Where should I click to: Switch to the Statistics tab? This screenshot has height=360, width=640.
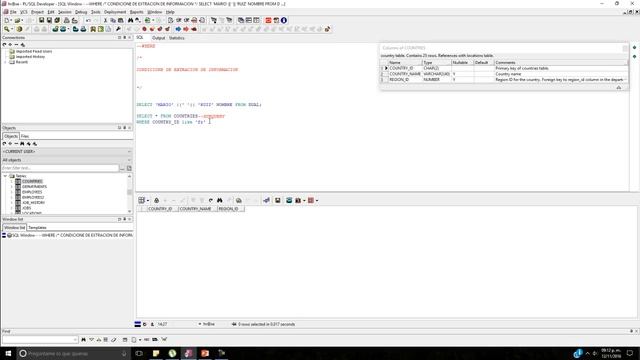coord(177,38)
